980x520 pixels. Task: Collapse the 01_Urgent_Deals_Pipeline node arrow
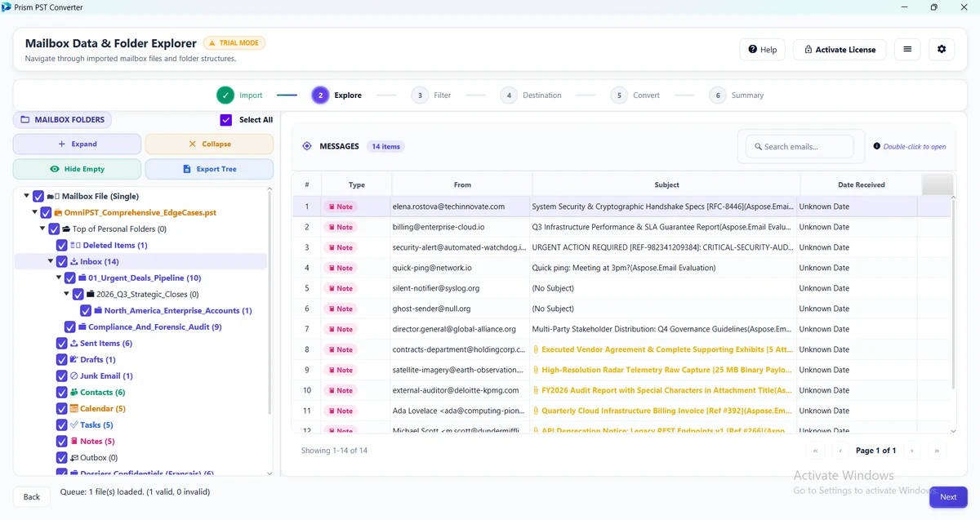tap(59, 278)
